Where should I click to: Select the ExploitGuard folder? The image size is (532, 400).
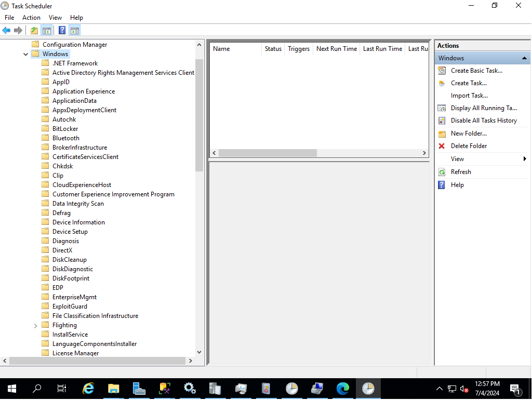(70, 306)
